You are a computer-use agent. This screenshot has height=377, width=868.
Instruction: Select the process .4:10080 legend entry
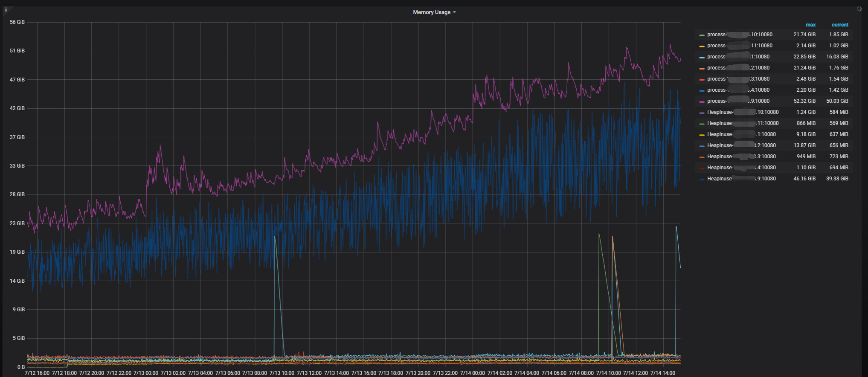coord(738,90)
